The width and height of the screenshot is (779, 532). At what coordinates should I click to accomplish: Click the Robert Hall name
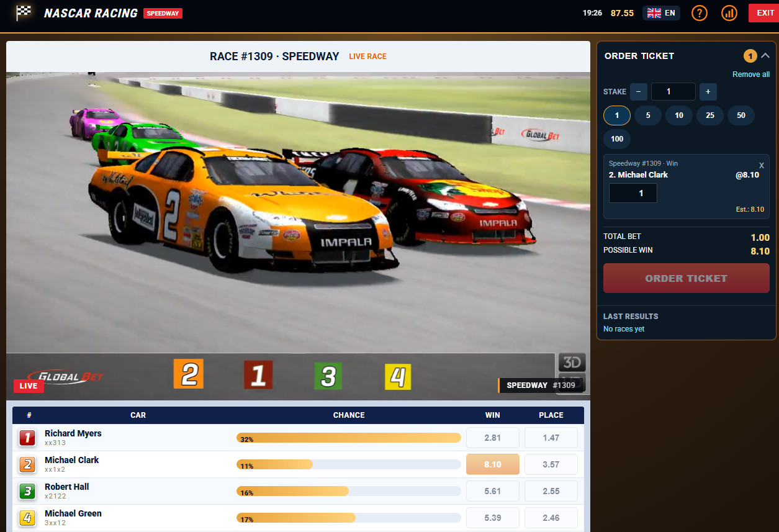[67, 487]
